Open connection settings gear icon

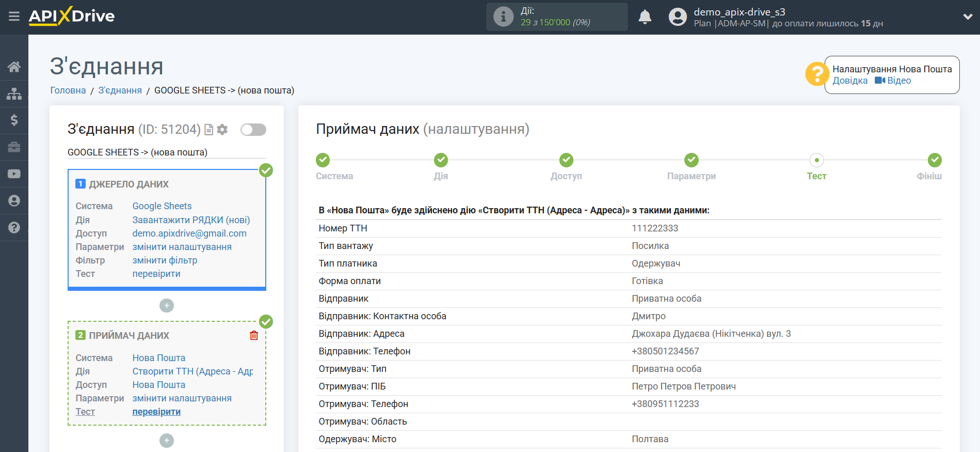pos(222,130)
